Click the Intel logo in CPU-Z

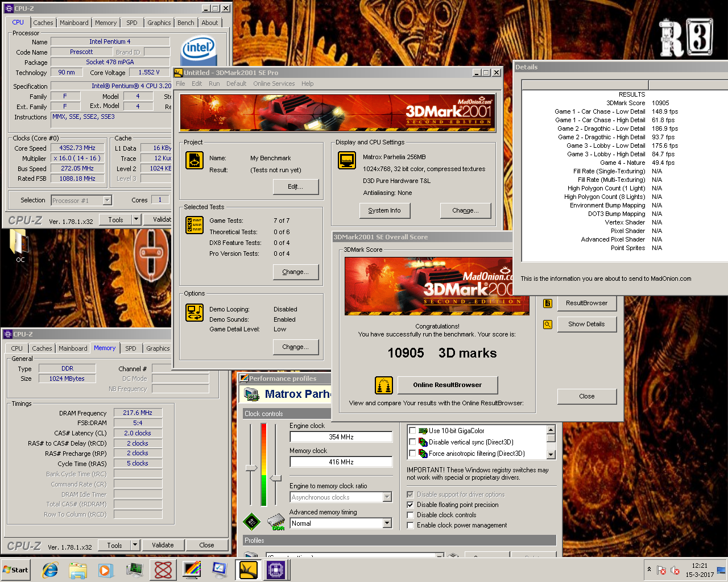coord(198,49)
